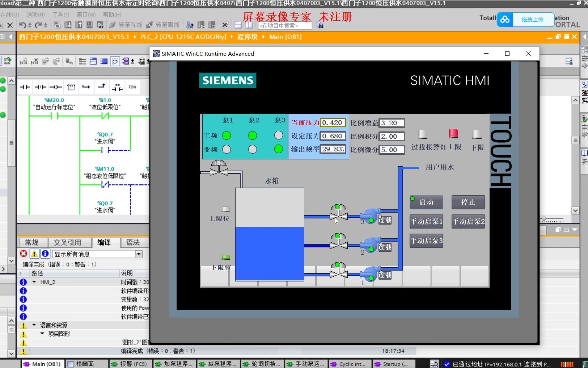Click pump 3 symbol in the HMI
Viewport: 588px width, 368px height.
371,216
